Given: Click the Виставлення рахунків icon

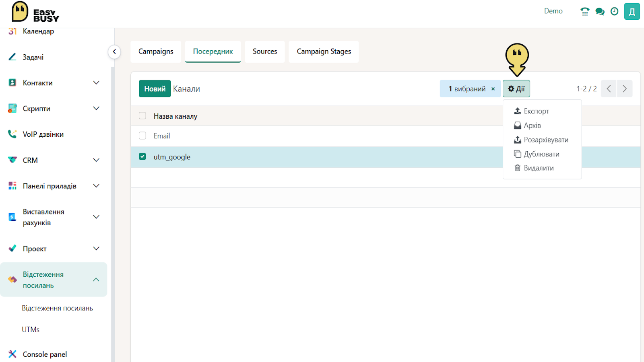Looking at the screenshot, I should (x=12, y=217).
